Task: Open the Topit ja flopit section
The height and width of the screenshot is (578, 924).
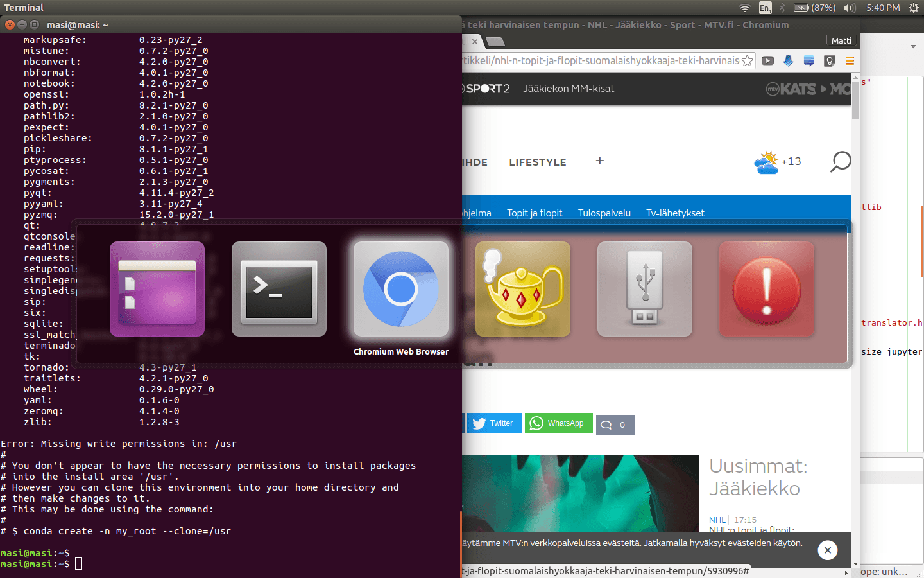Action: coord(535,213)
